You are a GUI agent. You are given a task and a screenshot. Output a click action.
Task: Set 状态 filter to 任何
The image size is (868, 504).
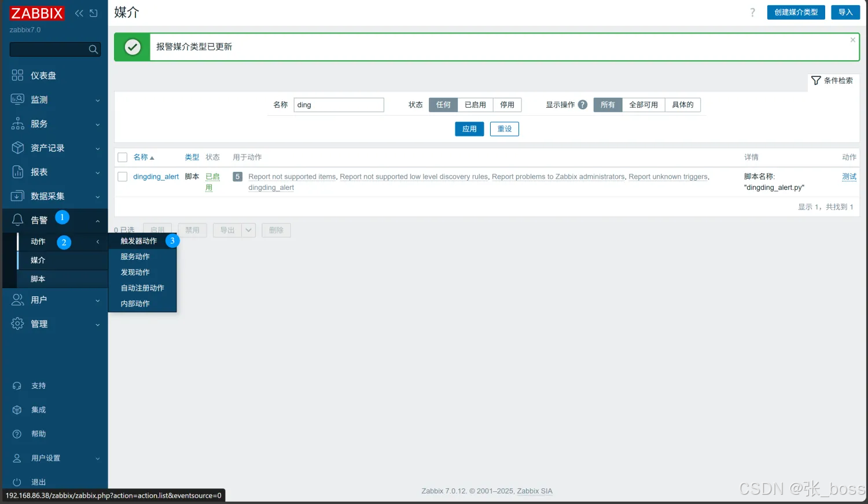pos(443,105)
